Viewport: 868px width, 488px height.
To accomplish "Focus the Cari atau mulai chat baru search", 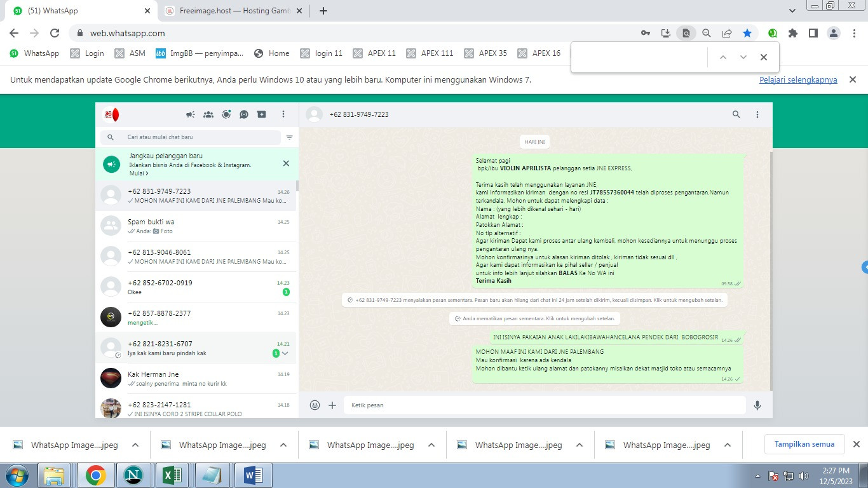I will [x=191, y=137].
